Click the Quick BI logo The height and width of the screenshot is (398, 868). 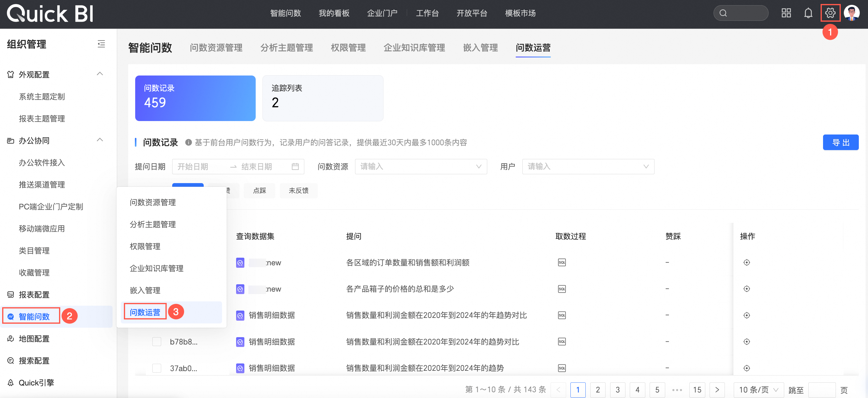pos(50,13)
